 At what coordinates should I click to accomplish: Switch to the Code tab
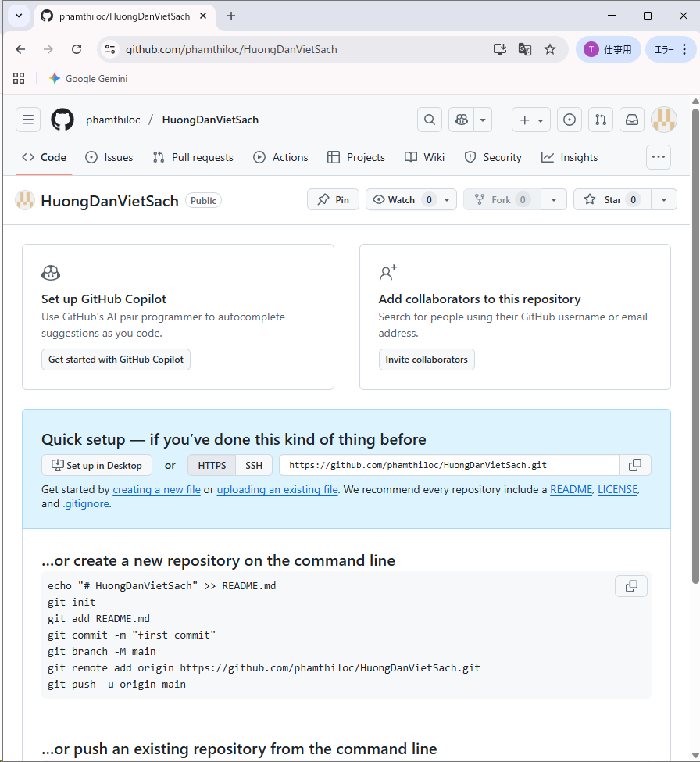point(45,157)
